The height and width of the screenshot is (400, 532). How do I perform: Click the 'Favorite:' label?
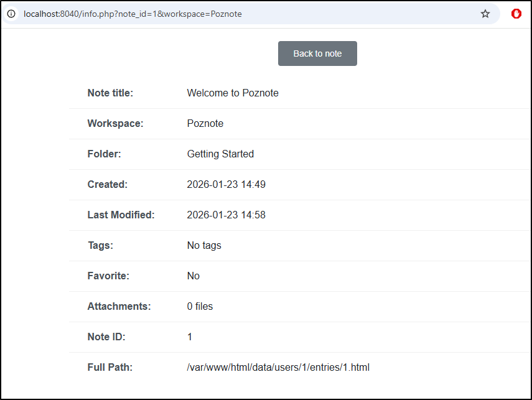click(108, 276)
